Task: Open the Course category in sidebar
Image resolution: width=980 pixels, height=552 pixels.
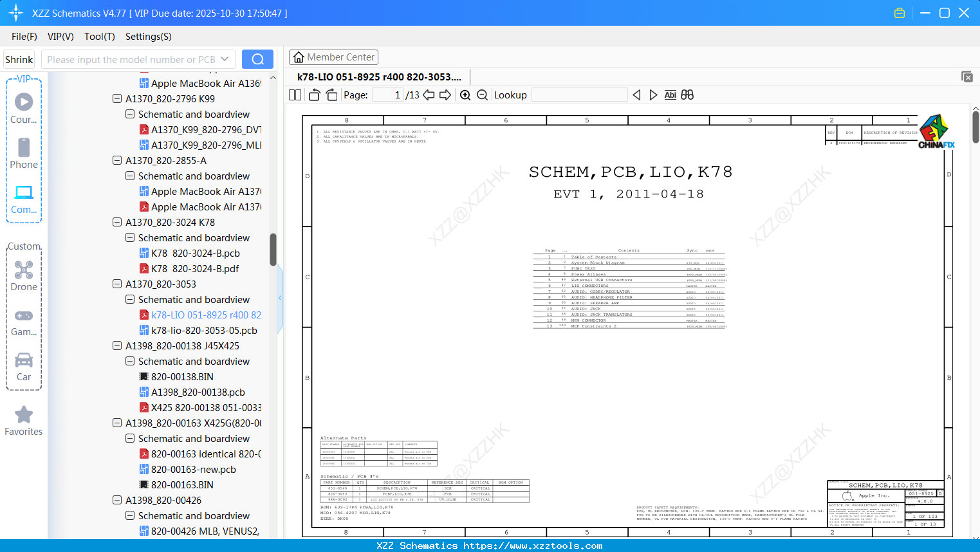Action: pos(24,108)
